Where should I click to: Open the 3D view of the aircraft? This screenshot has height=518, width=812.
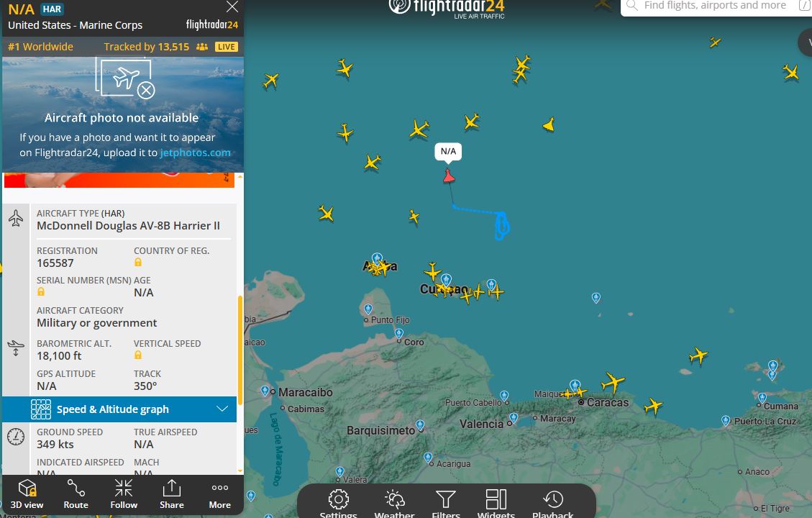[27, 495]
